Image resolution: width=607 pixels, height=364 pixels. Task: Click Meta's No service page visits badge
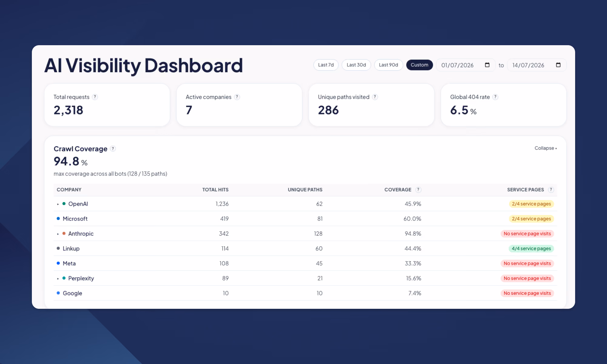(x=527, y=263)
